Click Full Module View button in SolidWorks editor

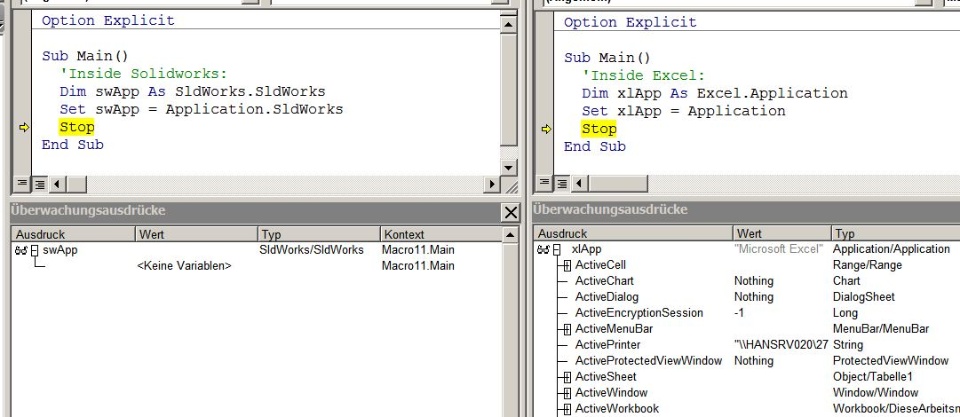pyautogui.click(x=39, y=183)
